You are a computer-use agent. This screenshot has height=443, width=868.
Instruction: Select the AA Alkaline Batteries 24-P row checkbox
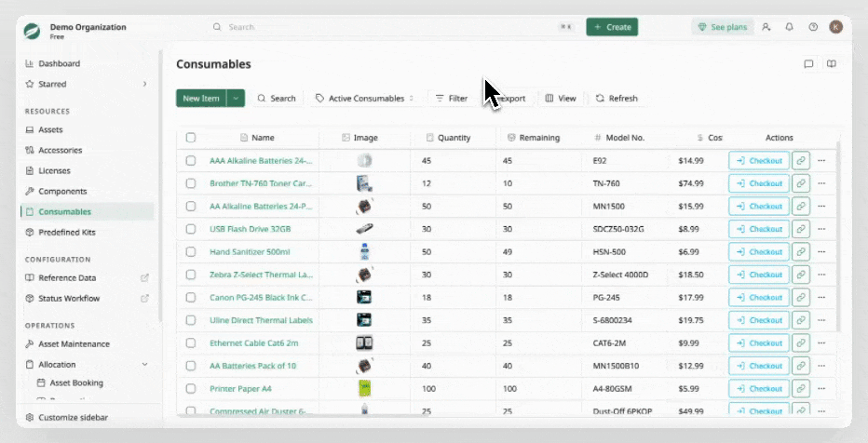point(191,206)
